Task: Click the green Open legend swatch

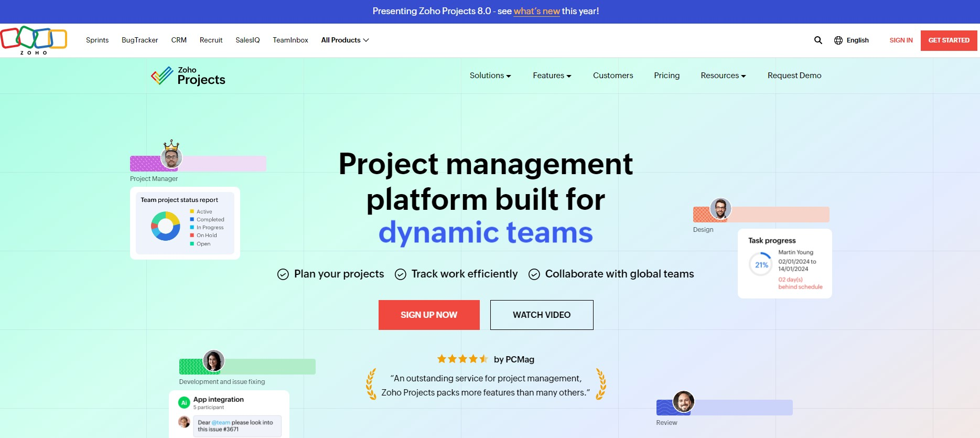Action: (x=192, y=243)
